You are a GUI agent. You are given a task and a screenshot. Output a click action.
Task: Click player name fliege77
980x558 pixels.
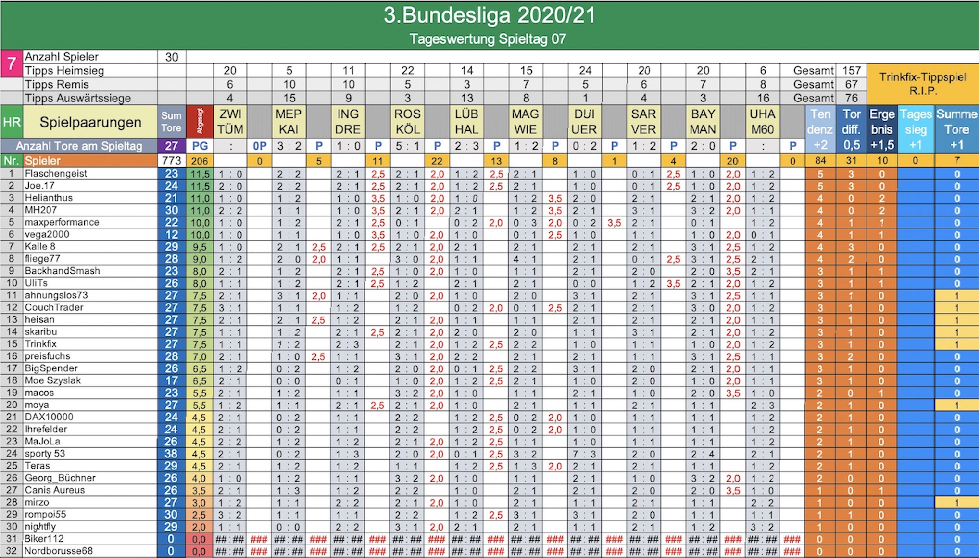coord(42,259)
